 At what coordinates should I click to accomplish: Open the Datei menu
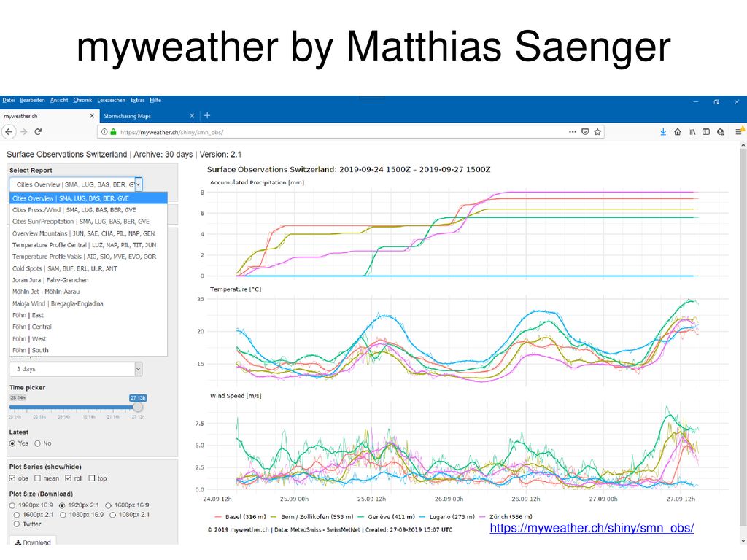[x=9, y=100]
